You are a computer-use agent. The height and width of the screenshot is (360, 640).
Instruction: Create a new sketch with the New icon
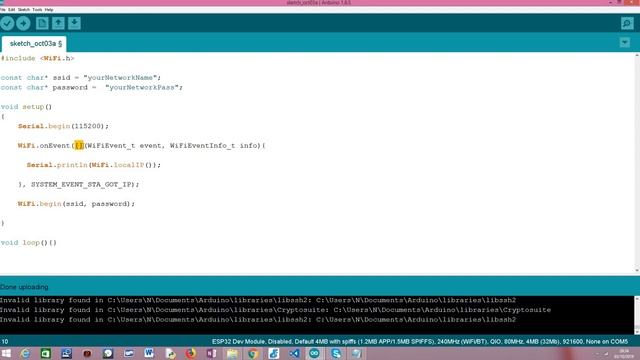(42, 23)
